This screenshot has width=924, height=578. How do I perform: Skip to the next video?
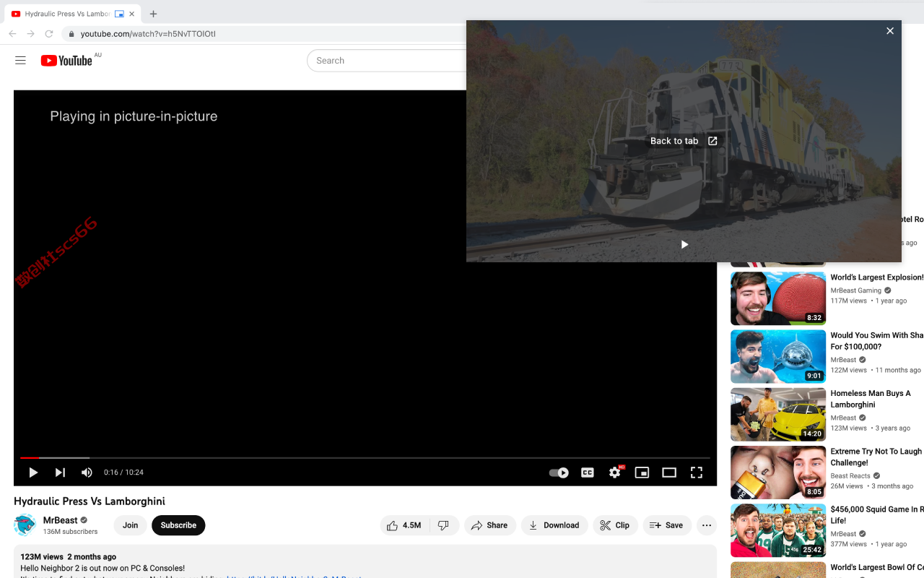[x=60, y=473]
